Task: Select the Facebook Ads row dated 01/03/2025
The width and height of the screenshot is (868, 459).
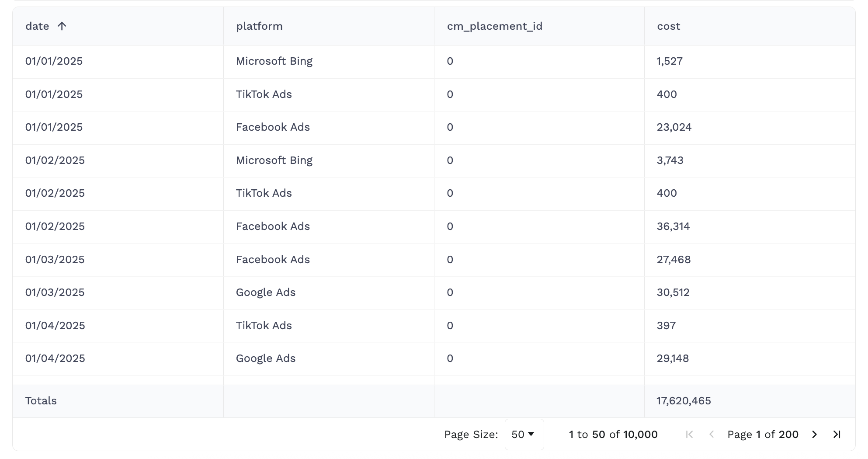Action: (x=273, y=259)
